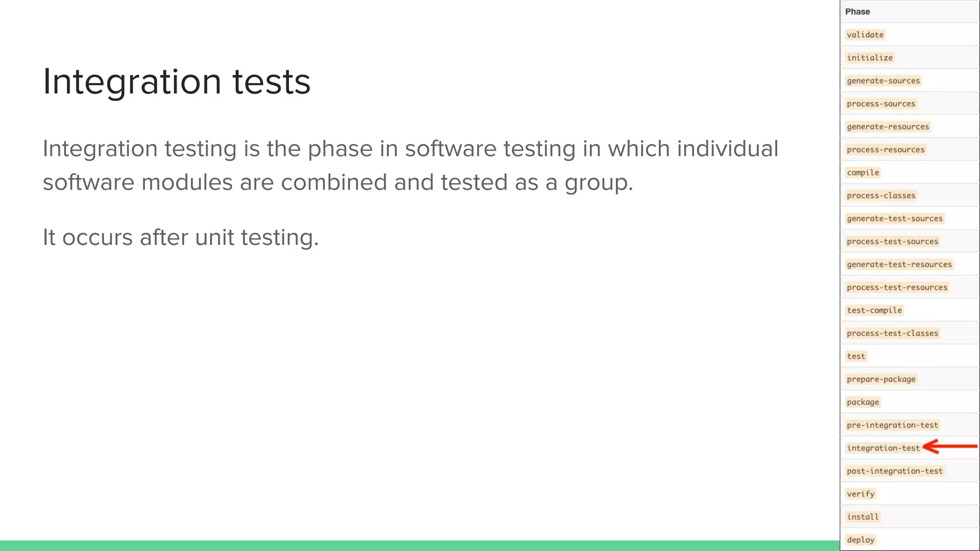
Task: Select the compile phase entry
Action: click(863, 173)
